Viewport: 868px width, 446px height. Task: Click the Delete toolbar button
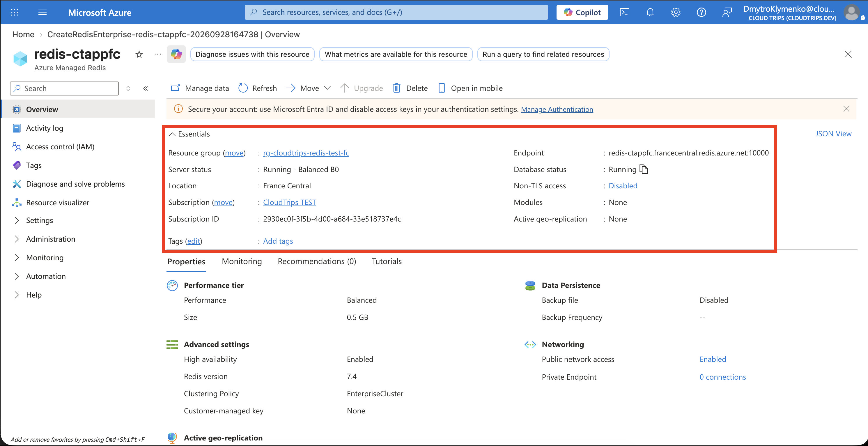(x=410, y=88)
